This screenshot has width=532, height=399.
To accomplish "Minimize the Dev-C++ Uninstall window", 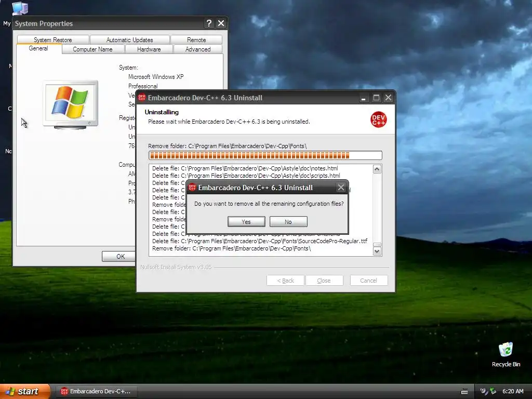I will pyautogui.click(x=363, y=98).
